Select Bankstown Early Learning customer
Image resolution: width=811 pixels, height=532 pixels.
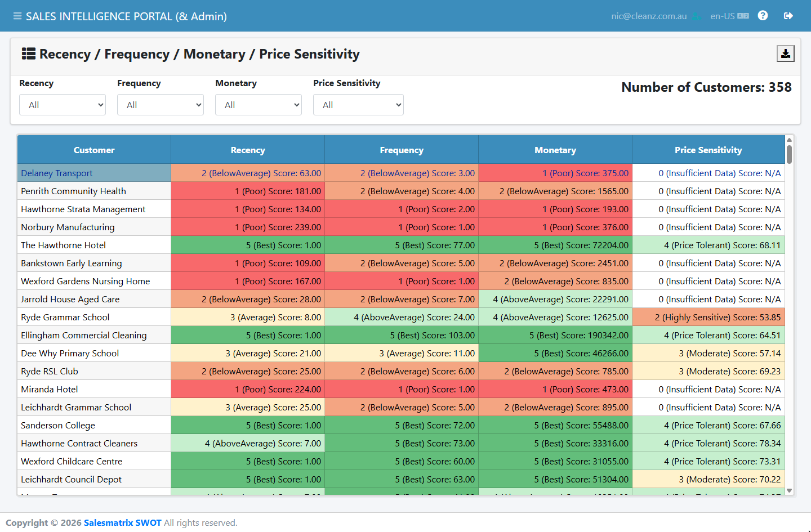94,263
